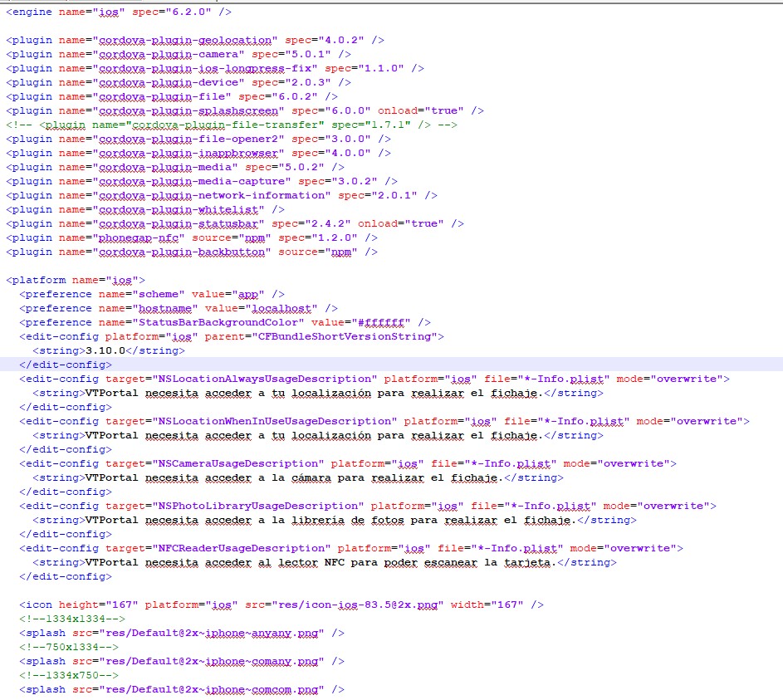Click the NSLocationWhenInUseUsageDescription edit-config line
This screenshot has height=700, width=783.
pyautogui.click(x=384, y=421)
